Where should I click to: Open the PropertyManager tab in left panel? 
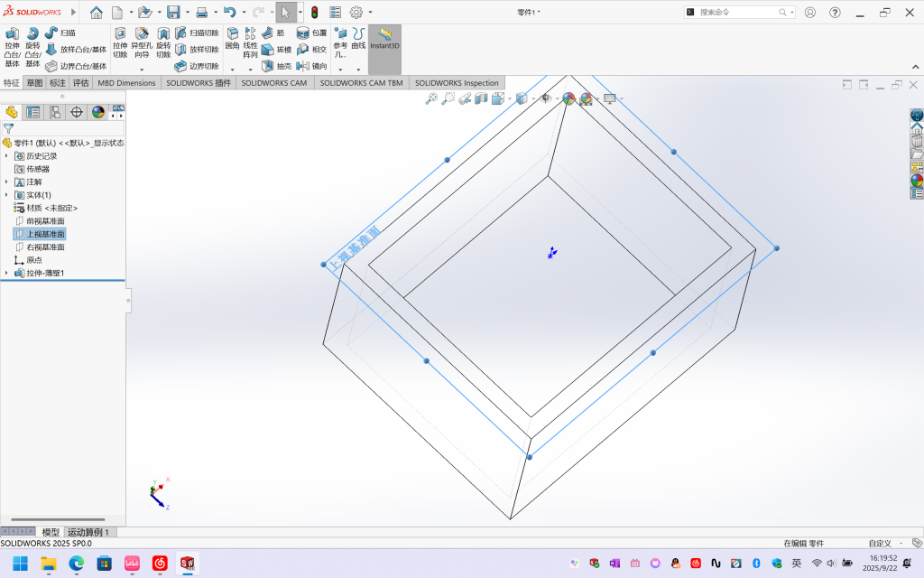tap(33, 112)
